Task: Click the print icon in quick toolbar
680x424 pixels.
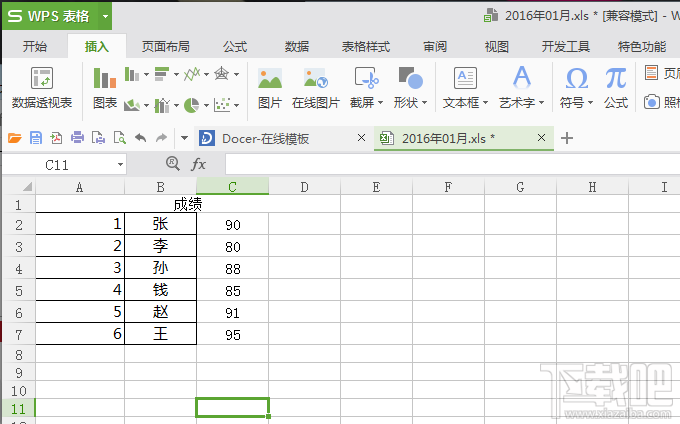Action: [x=77, y=138]
